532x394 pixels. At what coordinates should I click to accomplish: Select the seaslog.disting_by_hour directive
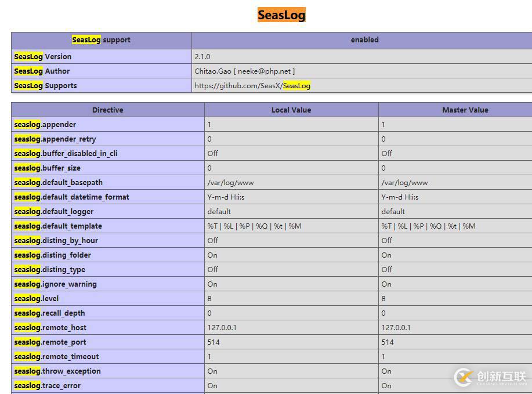[x=56, y=241]
